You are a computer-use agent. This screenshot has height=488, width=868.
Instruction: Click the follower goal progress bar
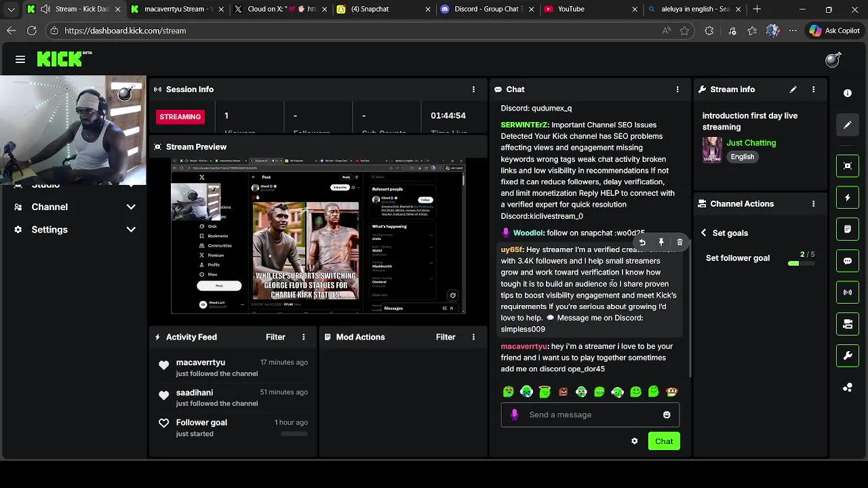tap(802, 263)
